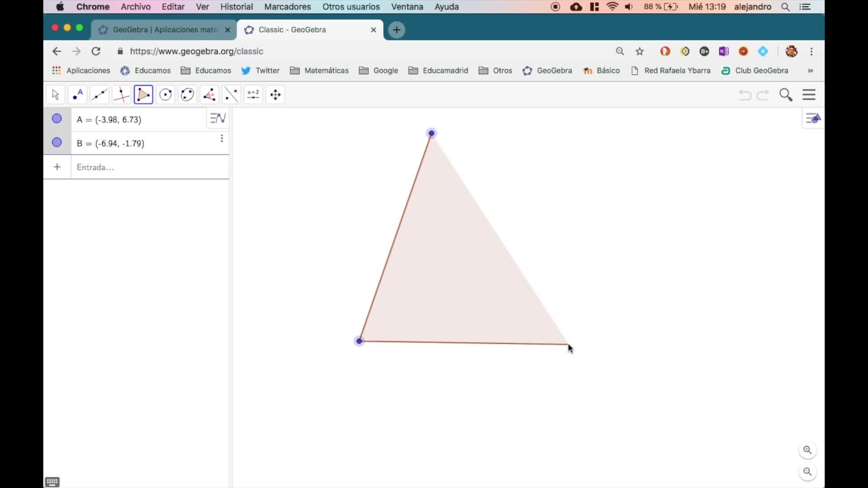868x488 pixels.
Task: Select the Move arrow tool
Action: point(56,95)
